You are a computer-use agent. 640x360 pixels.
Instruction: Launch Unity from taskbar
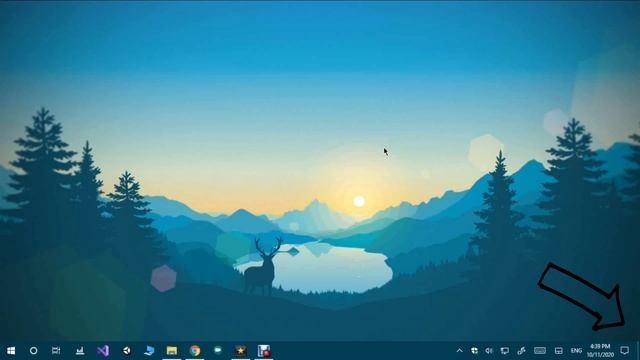pyautogui.click(x=127, y=351)
